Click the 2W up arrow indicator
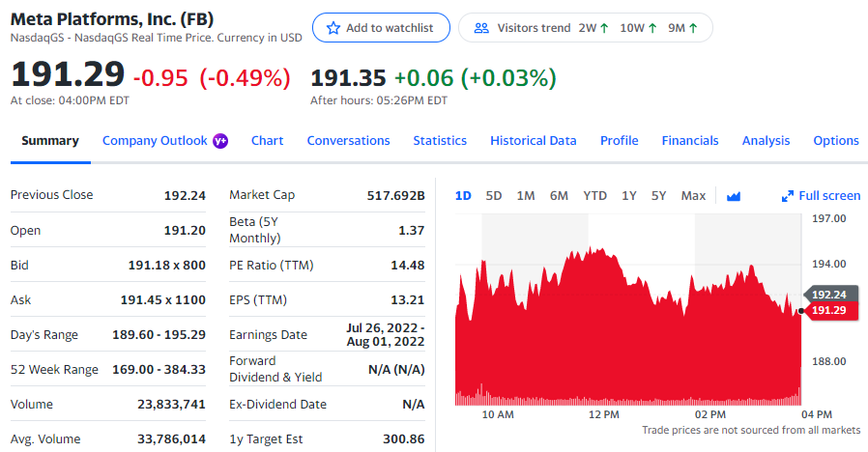The width and height of the screenshot is (868, 452). (x=604, y=28)
